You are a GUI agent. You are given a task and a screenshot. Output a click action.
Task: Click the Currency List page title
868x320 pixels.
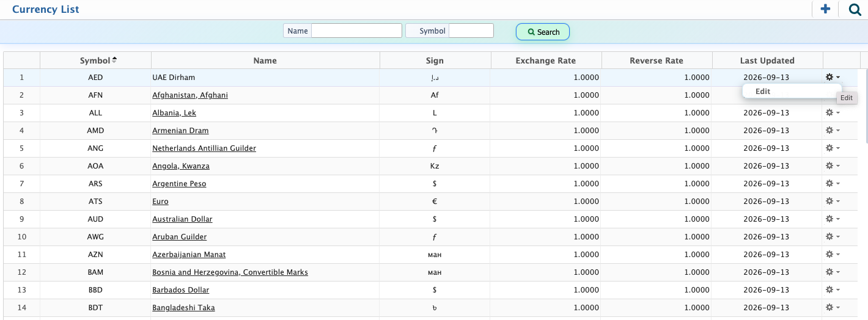click(46, 9)
